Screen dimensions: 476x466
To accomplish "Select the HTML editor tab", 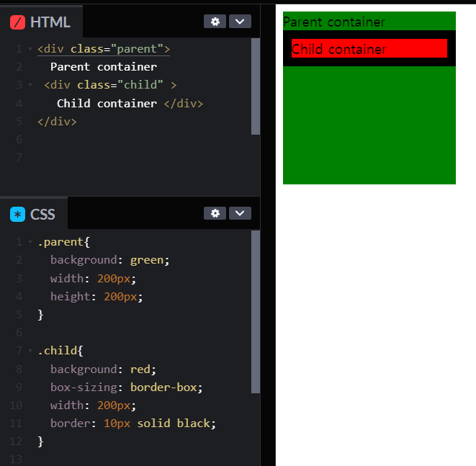I will 41,22.
